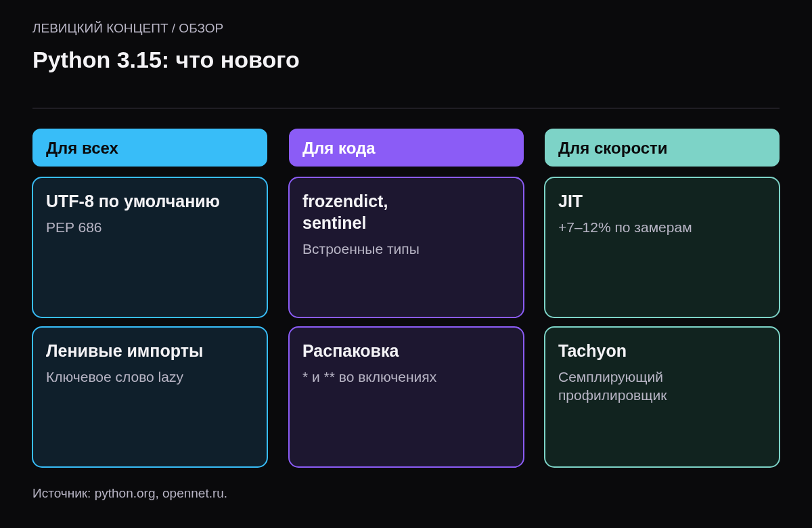Open the 'UTF-8 по умолчанию' card
Image resolution: width=812 pixels, height=528 pixels.
pyautogui.click(x=150, y=248)
